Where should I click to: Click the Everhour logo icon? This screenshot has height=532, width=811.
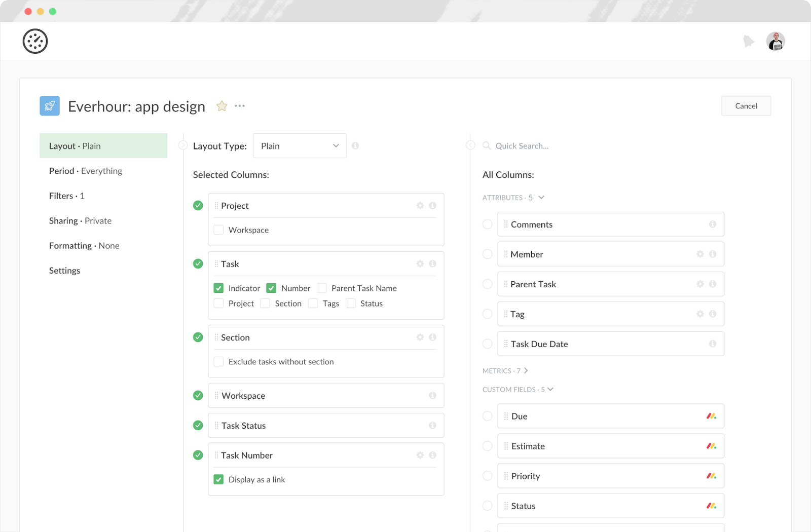[x=35, y=41]
